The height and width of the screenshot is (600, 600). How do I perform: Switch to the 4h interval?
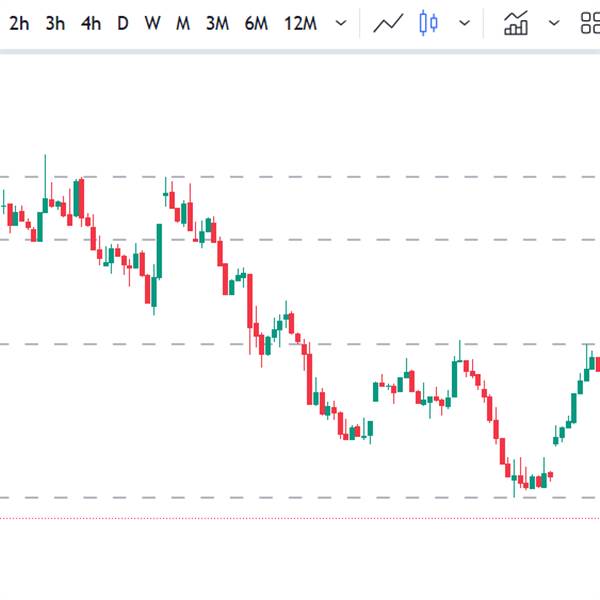[x=91, y=24]
